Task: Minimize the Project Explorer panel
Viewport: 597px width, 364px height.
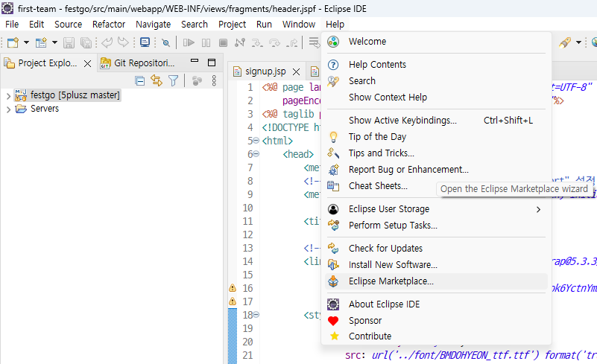Action: (x=195, y=61)
